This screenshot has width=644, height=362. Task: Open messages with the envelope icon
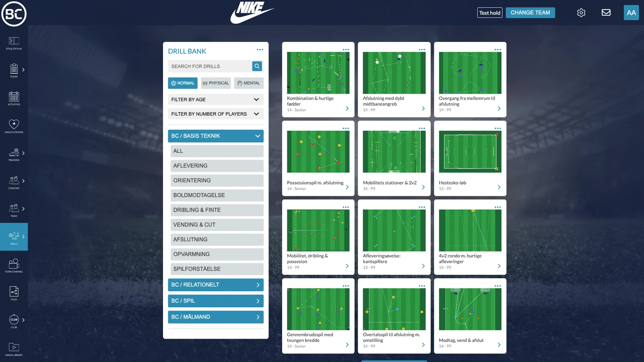coord(606,13)
